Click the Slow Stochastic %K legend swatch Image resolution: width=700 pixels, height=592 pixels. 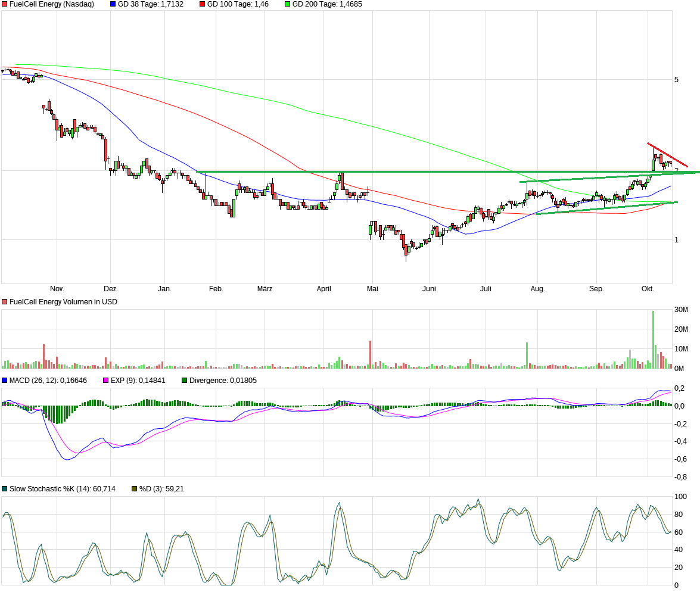[x=5, y=489]
